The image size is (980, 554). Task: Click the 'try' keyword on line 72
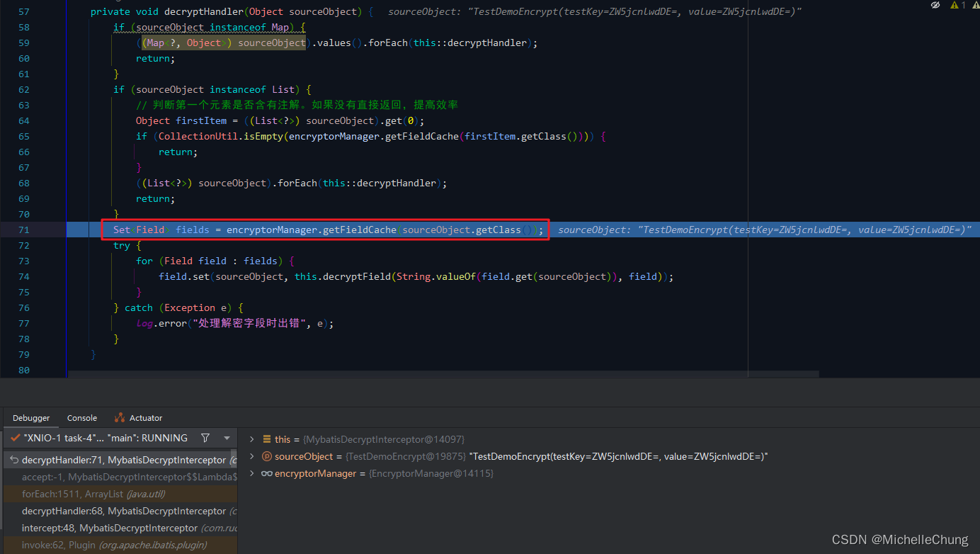(x=122, y=245)
